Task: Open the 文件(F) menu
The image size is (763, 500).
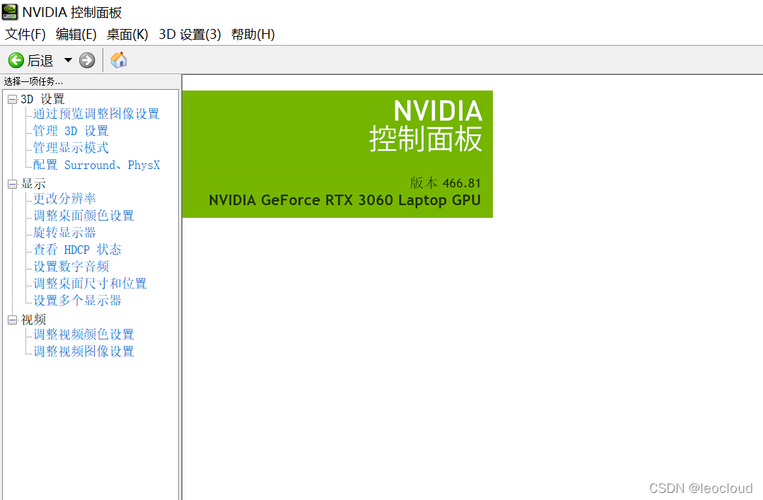Action: point(25,35)
